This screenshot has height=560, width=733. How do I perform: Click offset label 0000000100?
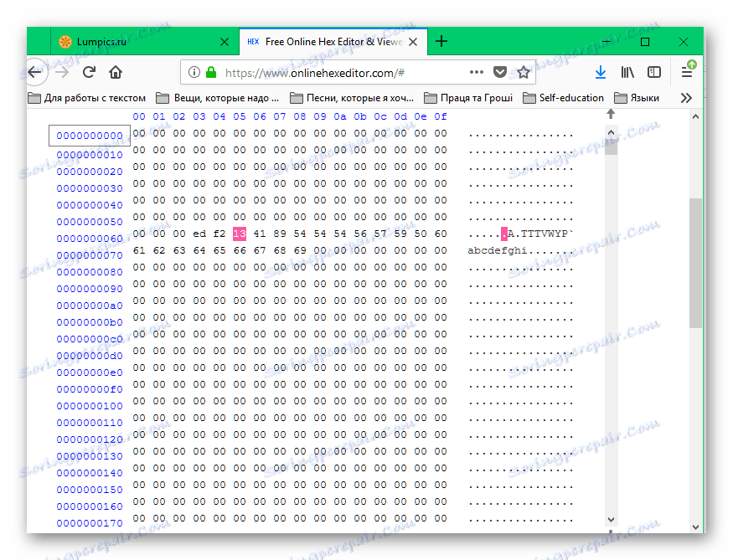90,406
